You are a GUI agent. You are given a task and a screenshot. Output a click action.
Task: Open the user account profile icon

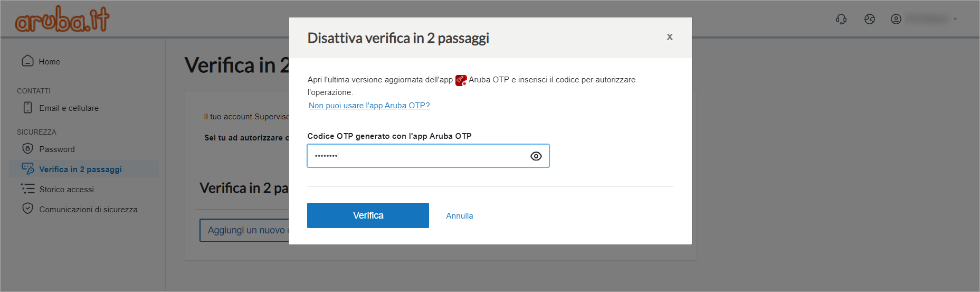click(x=896, y=19)
